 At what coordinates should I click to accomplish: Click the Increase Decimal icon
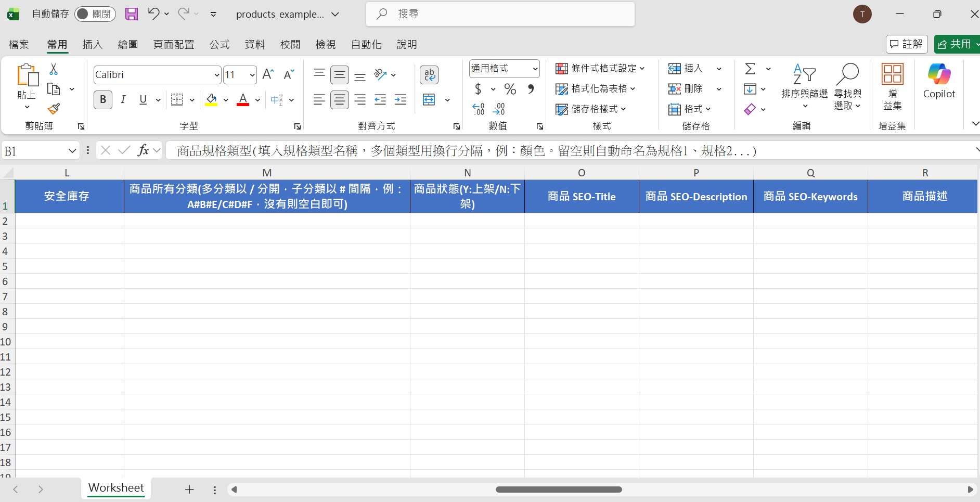[x=479, y=109]
